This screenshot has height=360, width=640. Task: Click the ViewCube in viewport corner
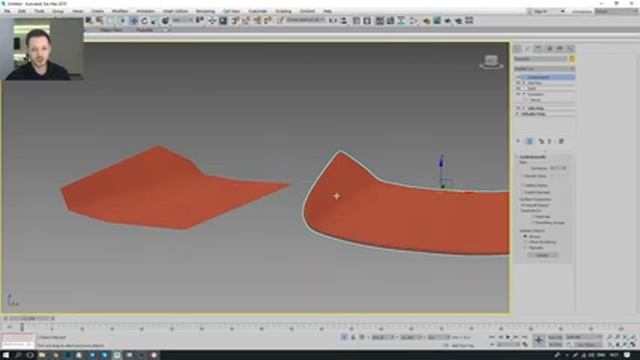click(491, 62)
